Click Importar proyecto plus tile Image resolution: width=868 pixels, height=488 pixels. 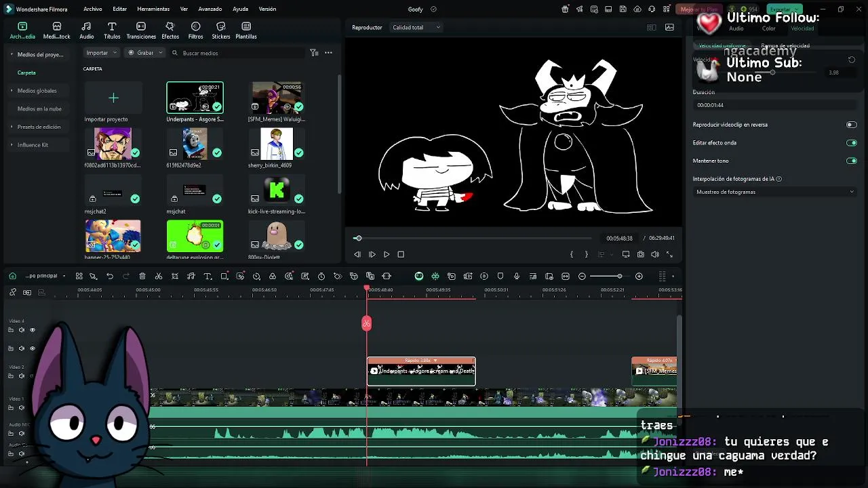click(x=113, y=98)
